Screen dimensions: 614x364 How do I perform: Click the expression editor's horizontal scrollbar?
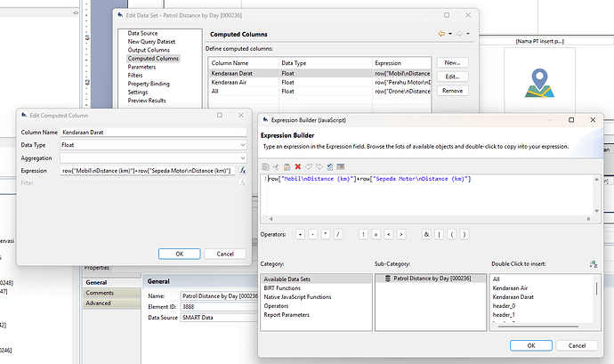point(427,219)
